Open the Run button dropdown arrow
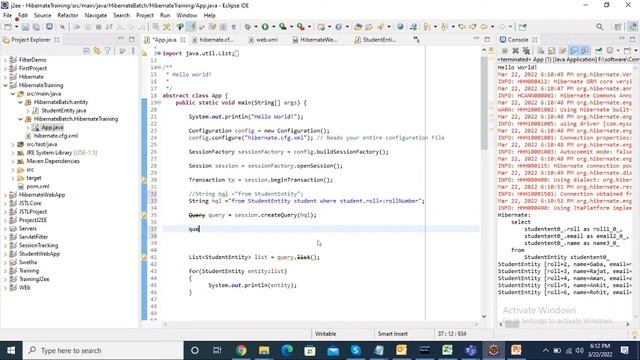Screen dimensions: 640x360 (x=273, y=27)
